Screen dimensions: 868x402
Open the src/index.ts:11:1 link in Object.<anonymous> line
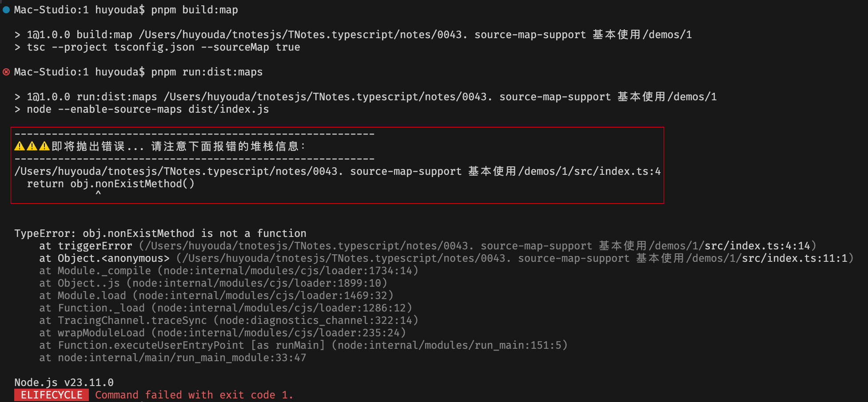pos(795,258)
